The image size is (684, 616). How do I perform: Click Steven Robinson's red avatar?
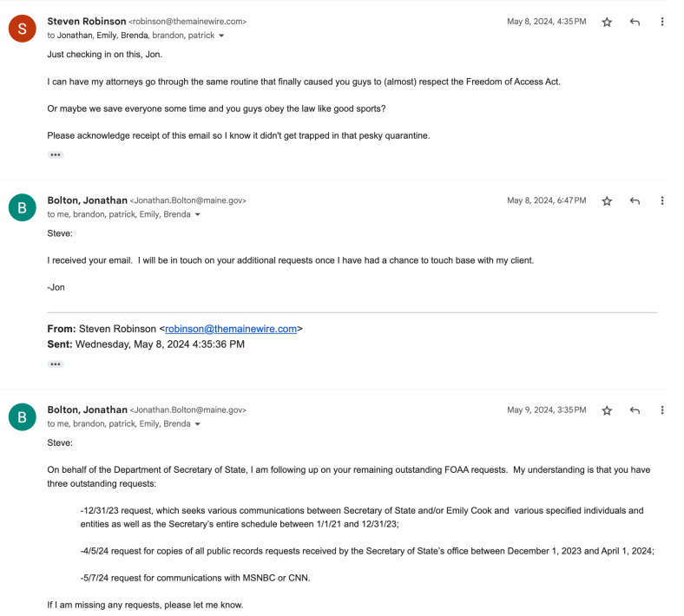(22, 29)
